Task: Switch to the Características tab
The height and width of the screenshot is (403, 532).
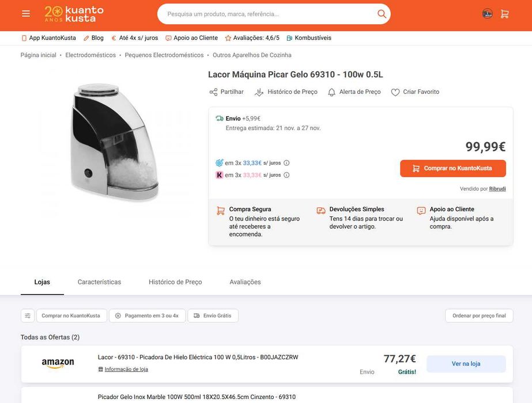Action: (x=99, y=282)
